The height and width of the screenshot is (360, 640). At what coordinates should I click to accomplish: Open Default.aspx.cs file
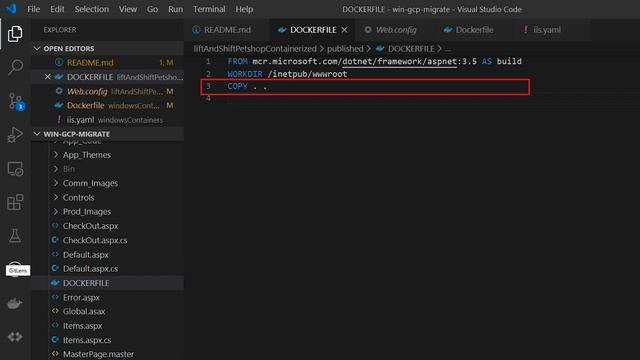107,269
